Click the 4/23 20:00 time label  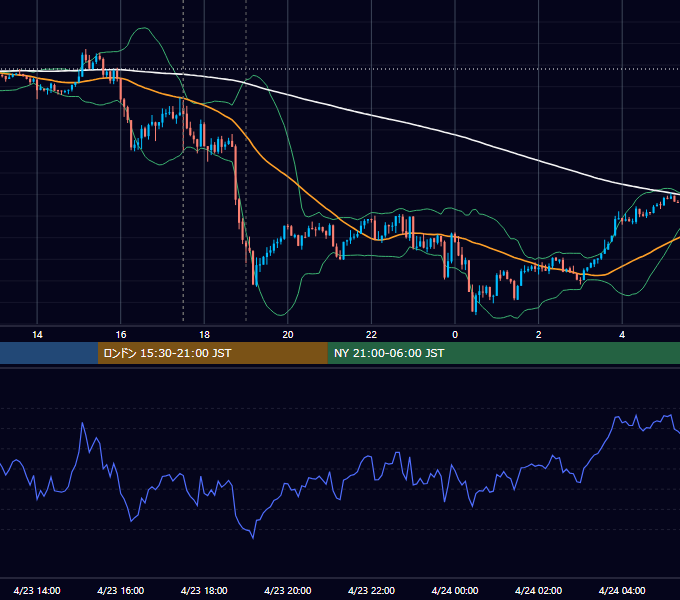(288, 590)
